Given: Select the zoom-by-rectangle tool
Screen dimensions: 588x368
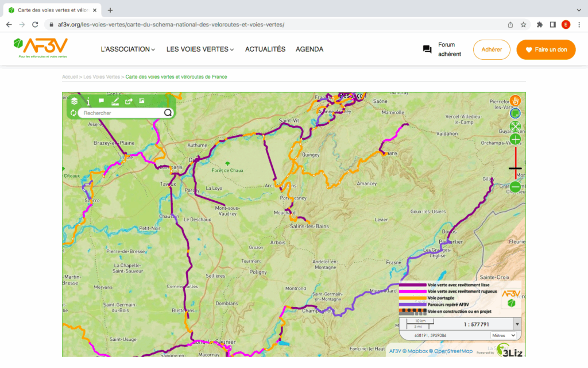Looking at the screenshot, I should [x=515, y=113].
